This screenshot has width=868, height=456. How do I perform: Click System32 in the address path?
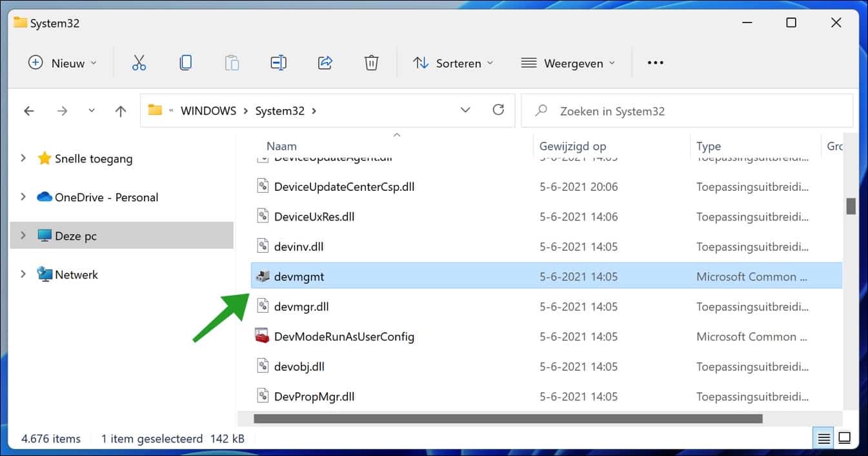click(x=280, y=111)
